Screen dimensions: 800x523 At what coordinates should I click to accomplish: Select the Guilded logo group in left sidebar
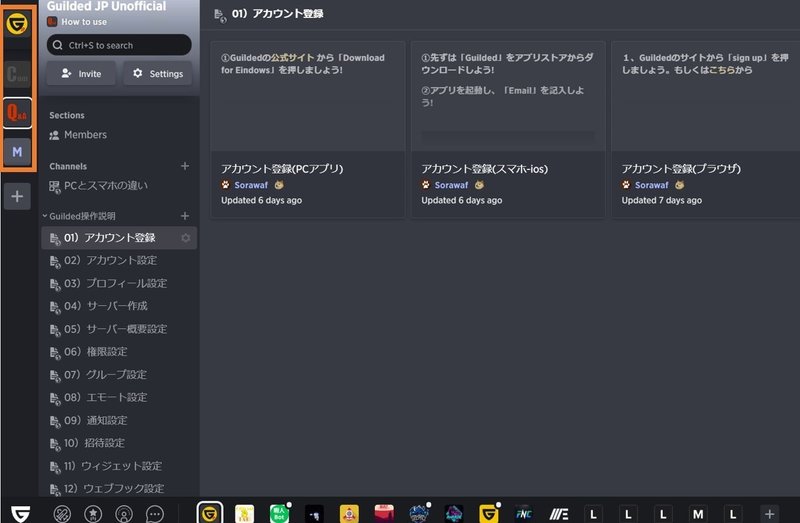(17, 24)
